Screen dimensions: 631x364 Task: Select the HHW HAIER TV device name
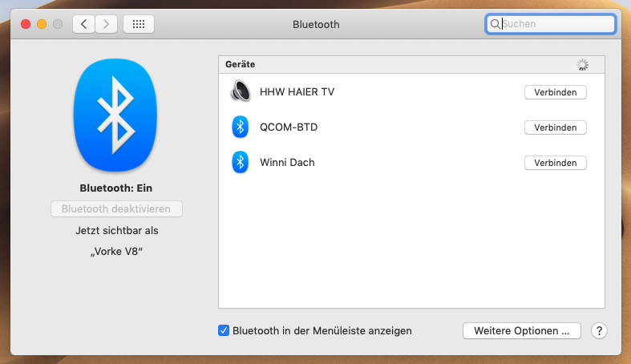coord(297,92)
